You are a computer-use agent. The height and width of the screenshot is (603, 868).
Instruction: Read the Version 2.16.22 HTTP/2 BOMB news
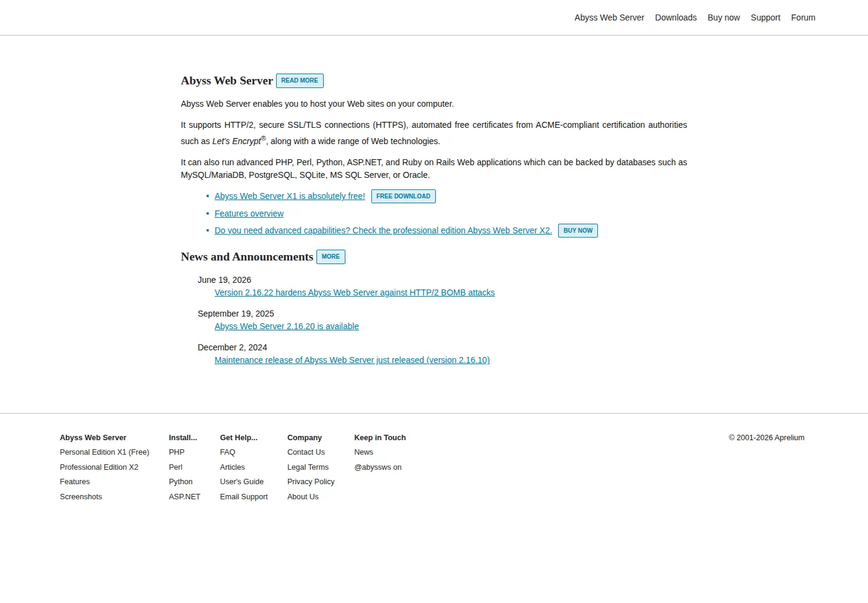354,292
